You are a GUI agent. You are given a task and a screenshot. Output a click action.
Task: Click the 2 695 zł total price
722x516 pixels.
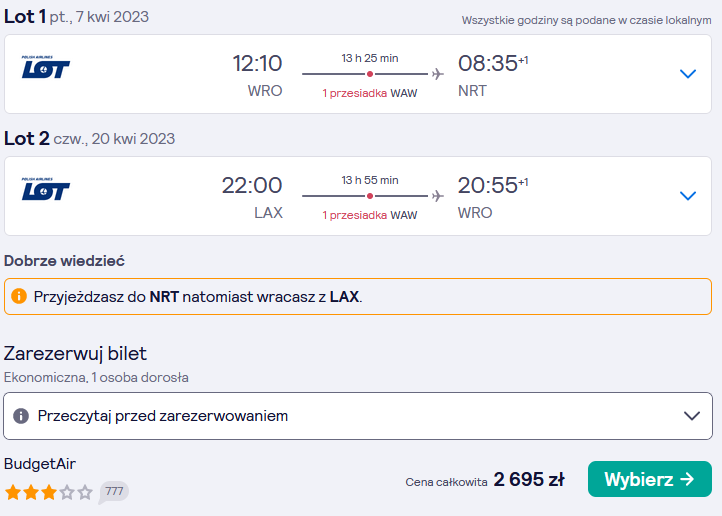[x=529, y=479]
